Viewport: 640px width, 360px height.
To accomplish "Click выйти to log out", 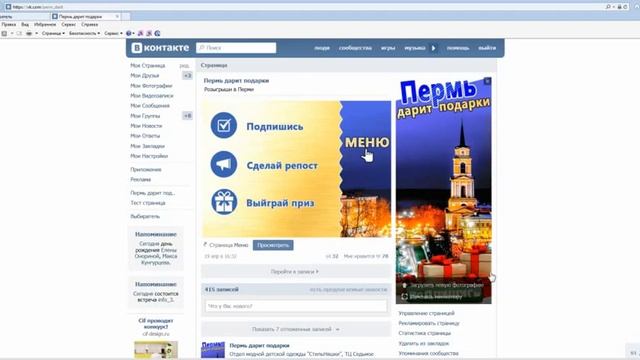I will [x=487, y=48].
